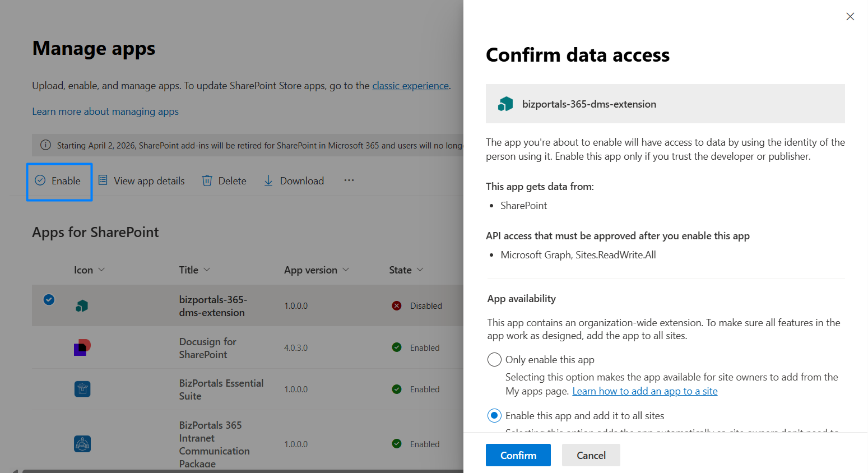Click Microsoft Graph, Sites.ReadWrite.All permission text
Image resolution: width=868 pixels, height=473 pixels.
(x=578, y=255)
